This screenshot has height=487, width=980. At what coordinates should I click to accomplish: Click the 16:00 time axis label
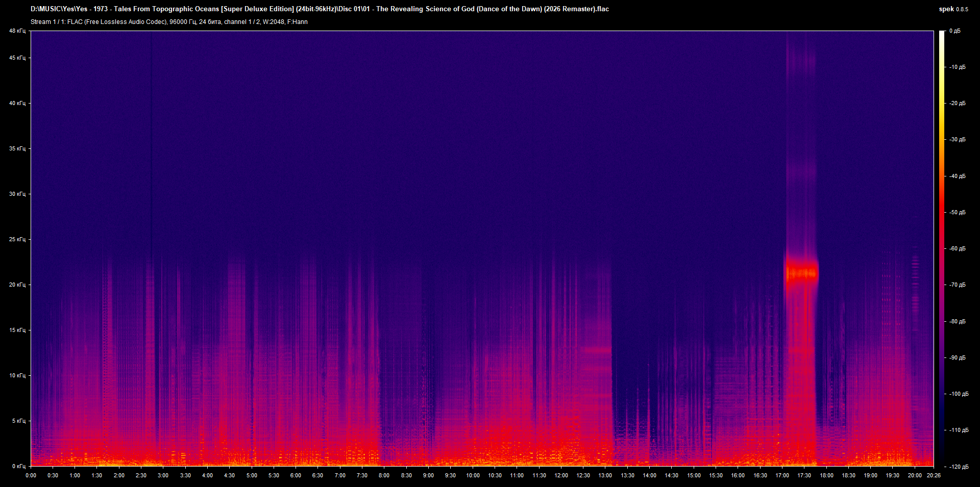(738, 476)
